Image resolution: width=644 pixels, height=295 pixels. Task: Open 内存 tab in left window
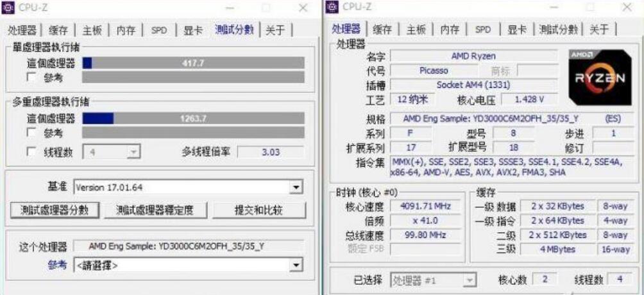pyautogui.click(x=126, y=30)
